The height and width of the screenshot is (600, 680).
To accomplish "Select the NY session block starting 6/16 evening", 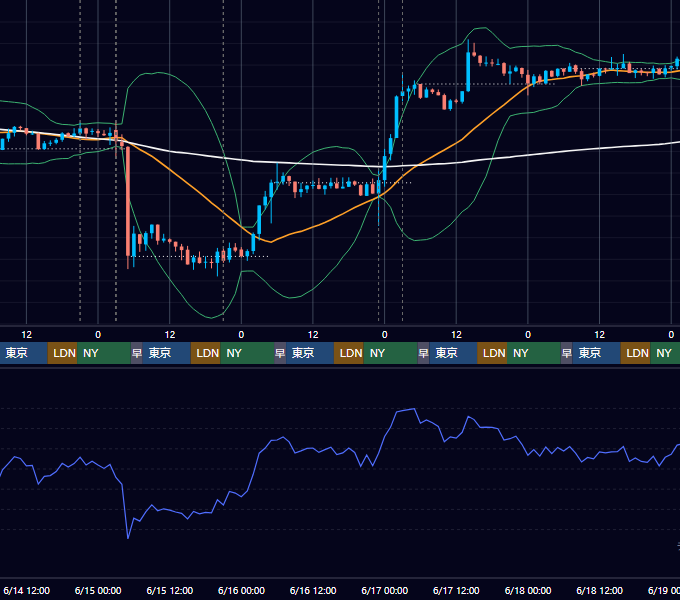I will (x=390, y=353).
